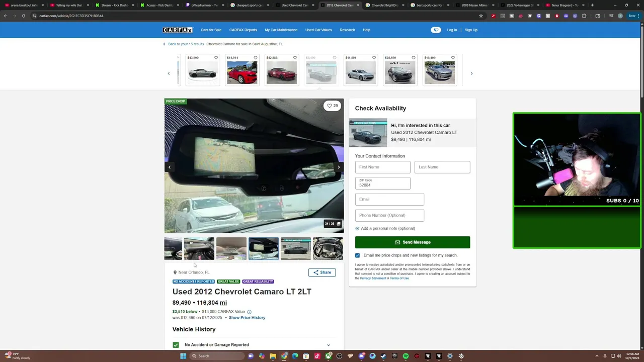Open Discord from the taskbar
The height and width of the screenshot is (362, 644).
pos(361,356)
